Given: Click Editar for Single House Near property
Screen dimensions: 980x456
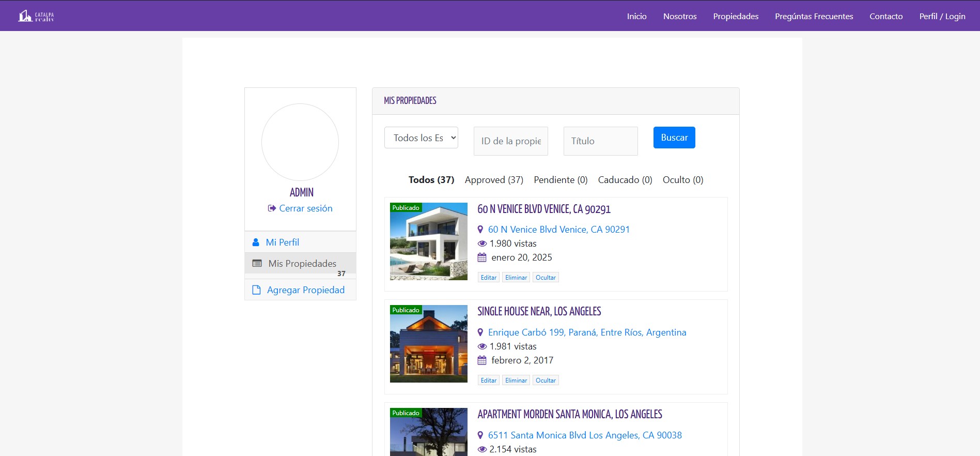Looking at the screenshot, I should (489, 381).
